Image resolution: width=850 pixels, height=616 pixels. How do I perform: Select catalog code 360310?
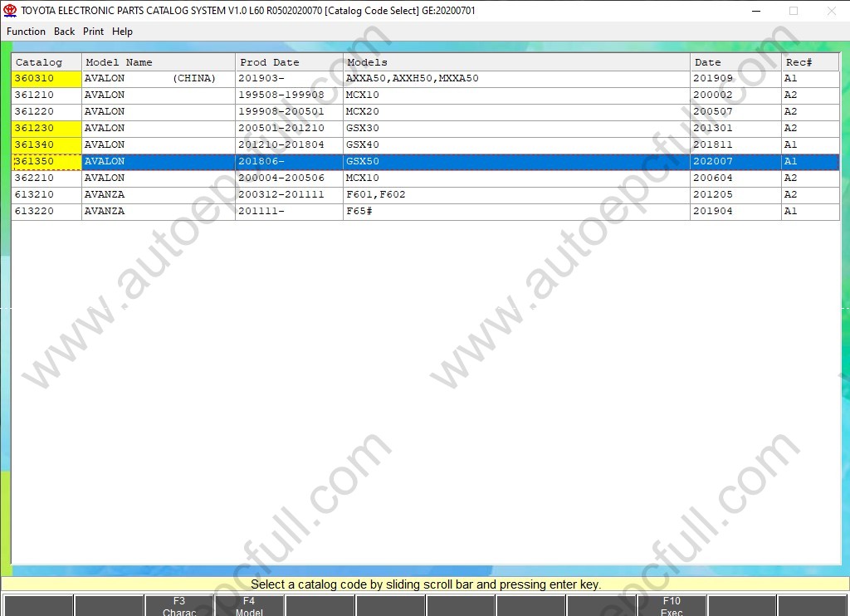[x=46, y=79]
